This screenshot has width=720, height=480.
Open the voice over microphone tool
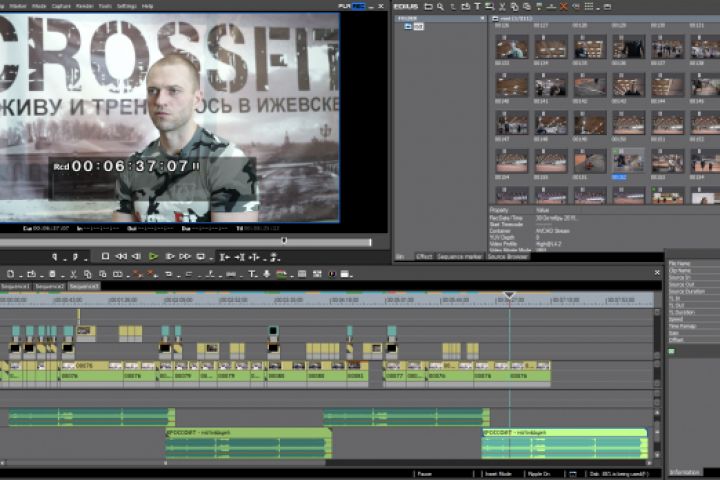(267, 274)
